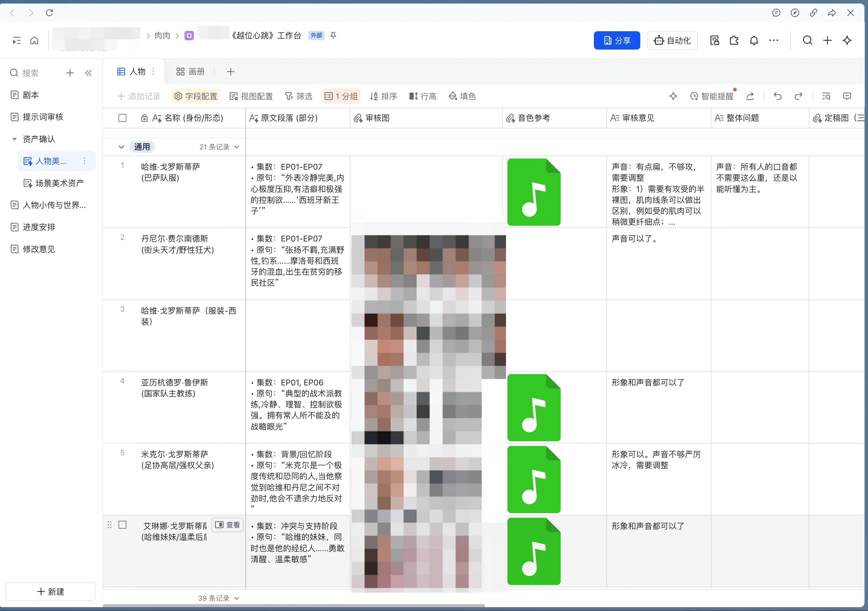
Task: Redo the last action
Action: [798, 96]
